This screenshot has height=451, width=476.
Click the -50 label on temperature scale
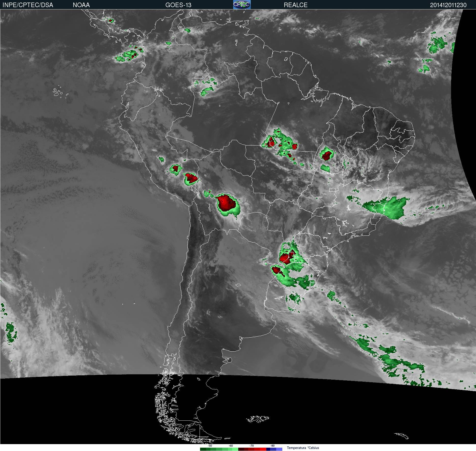(x=210, y=446)
